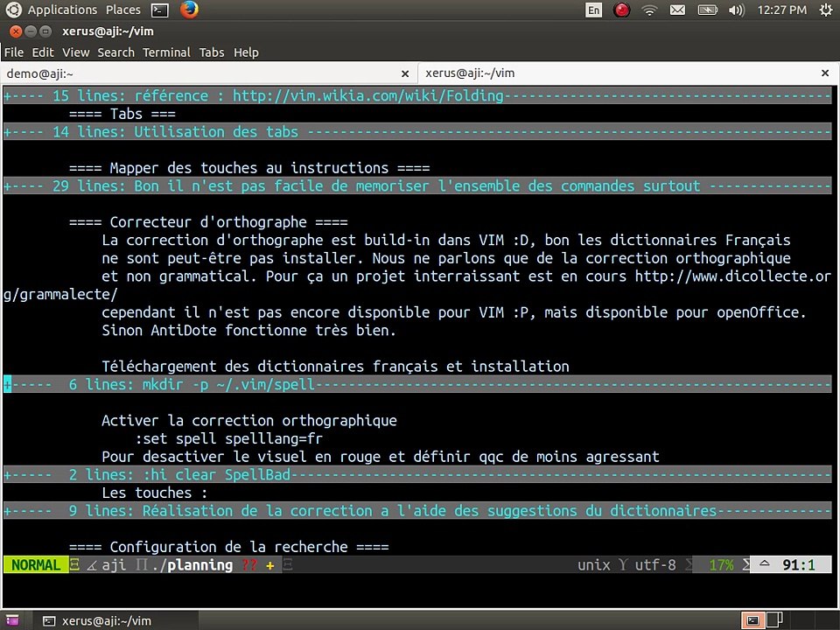Image resolution: width=840 pixels, height=630 pixels.
Task: Open the sound volume indicator
Action: click(736, 10)
